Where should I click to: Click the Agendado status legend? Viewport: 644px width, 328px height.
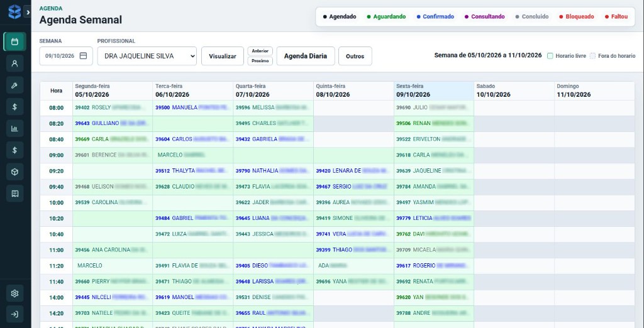tap(340, 17)
